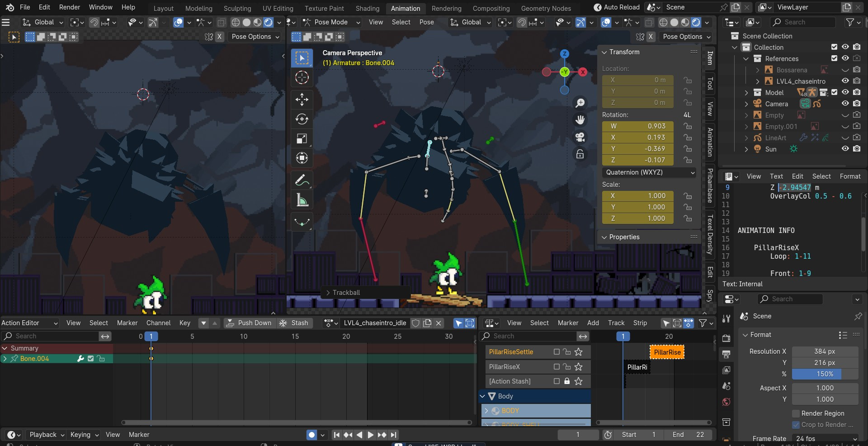Switch to the Shading workspace tab
The height and width of the screenshot is (446, 868).
point(367,8)
